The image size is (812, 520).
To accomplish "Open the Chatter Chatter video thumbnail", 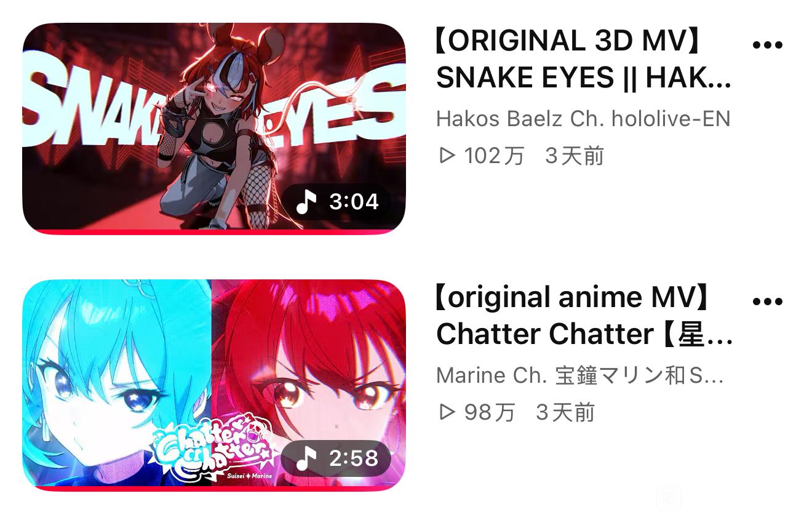I will [x=214, y=385].
